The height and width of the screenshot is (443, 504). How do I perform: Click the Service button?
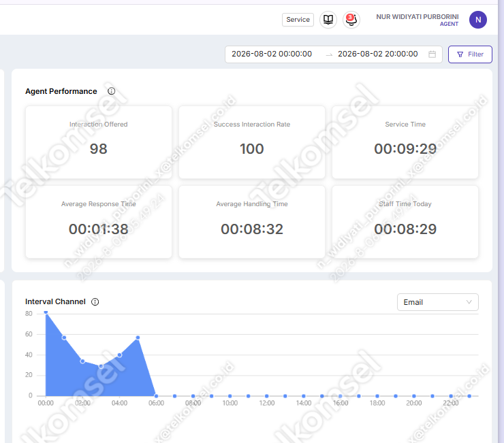[298, 20]
